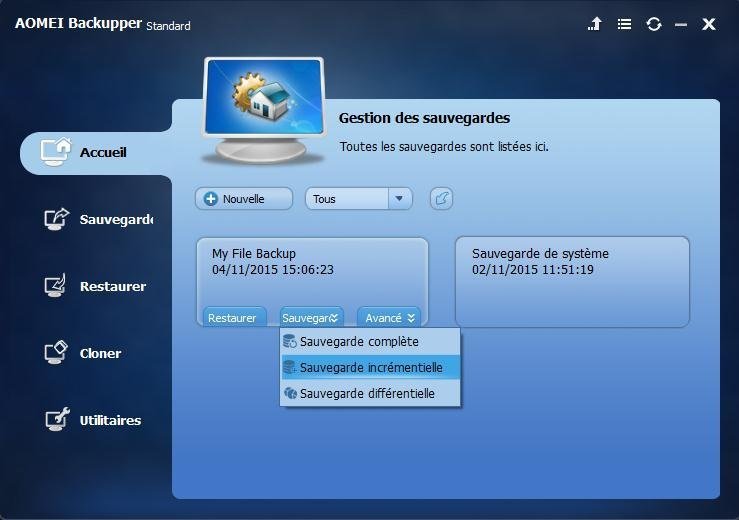Click the Sauvegarde monitor arrow icon
The height and width of the screenshot is (520, 739).
point(57,219)
